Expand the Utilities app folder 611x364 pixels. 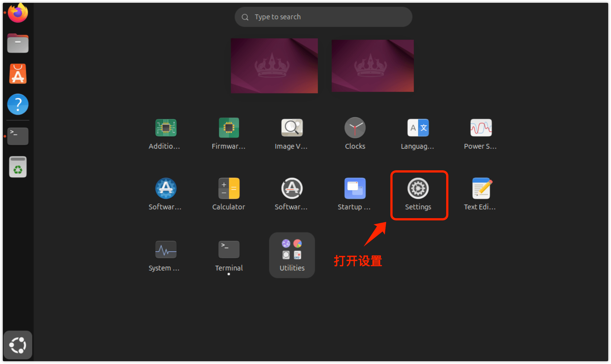[x=292, y=255]
